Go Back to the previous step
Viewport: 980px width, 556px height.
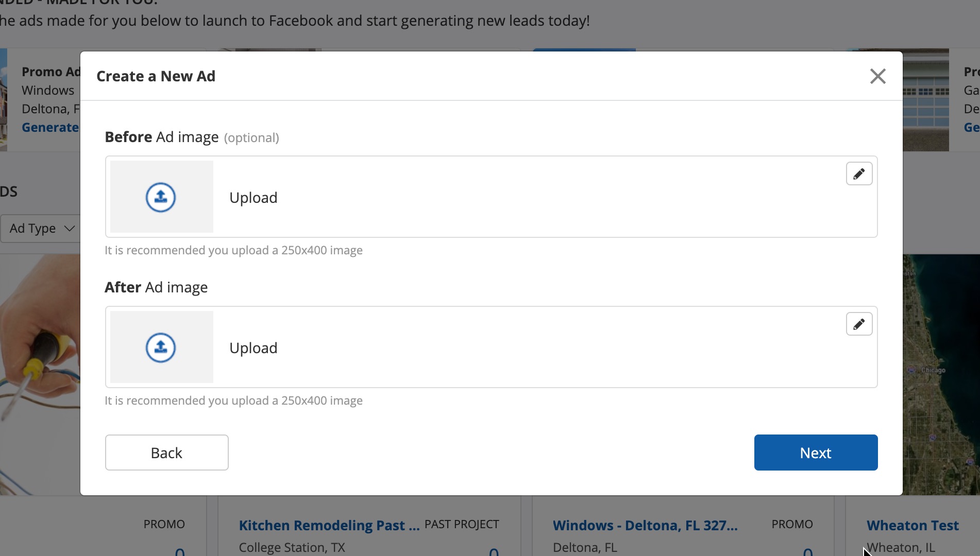coord(166,453)
